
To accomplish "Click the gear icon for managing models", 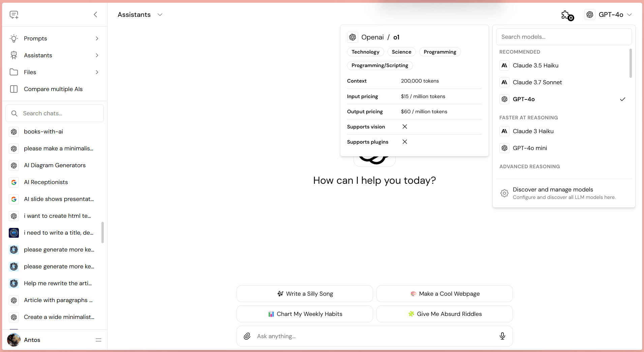I will pyautogui.click(x=504, y=193).
